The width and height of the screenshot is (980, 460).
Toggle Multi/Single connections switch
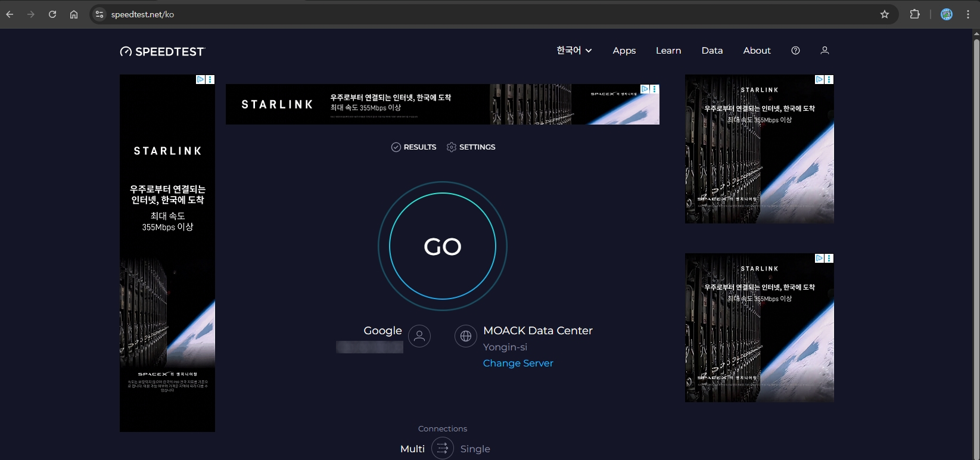[443, 448]
